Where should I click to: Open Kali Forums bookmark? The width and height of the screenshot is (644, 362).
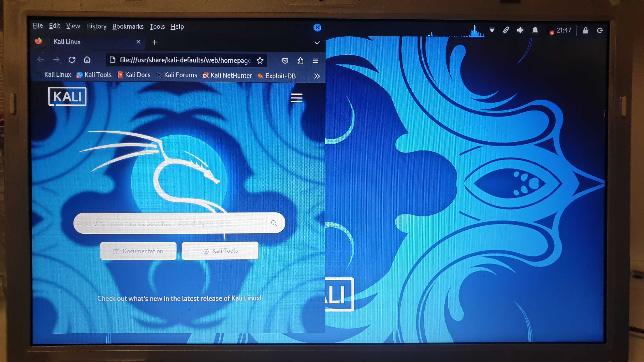(x=177, y=75)
